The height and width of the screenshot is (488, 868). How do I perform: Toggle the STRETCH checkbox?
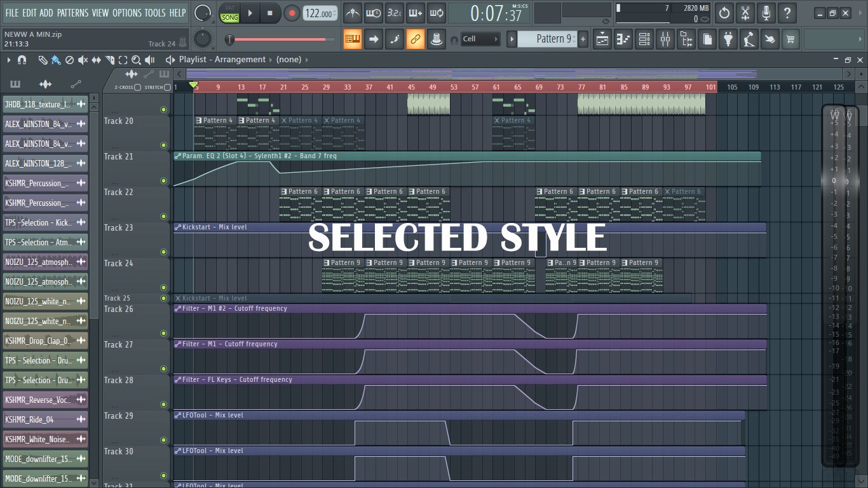click(x=167, y=87)
